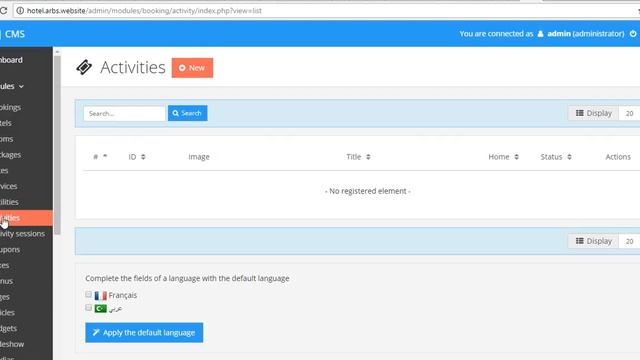The image size is (640, 360).
Task: Click the Actions column header
Action: pos(618,157)
